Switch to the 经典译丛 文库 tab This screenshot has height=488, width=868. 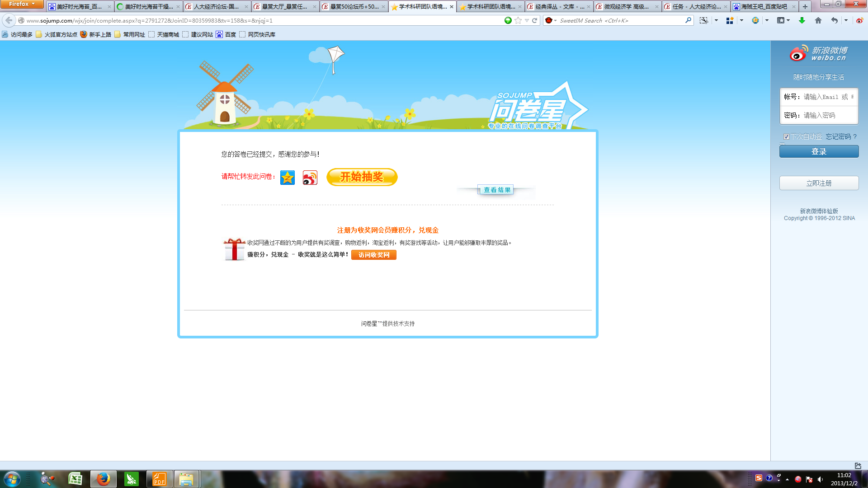pyautogui.click(x=558, y=7)
